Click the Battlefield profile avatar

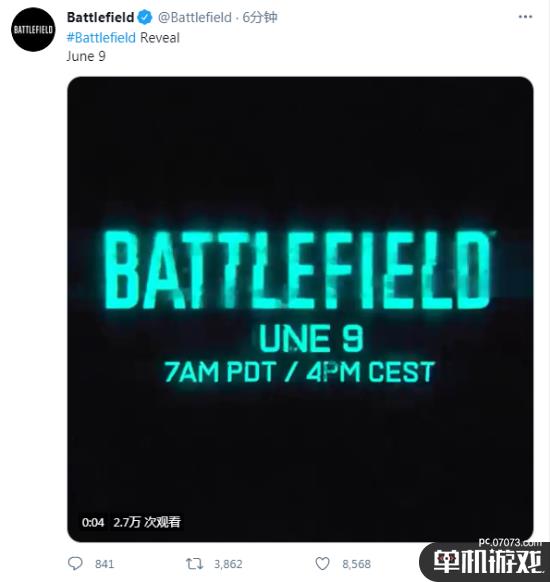click(33, 30)
